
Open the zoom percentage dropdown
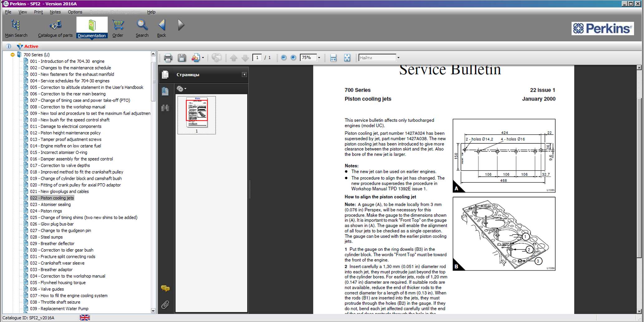click(319, 58)
